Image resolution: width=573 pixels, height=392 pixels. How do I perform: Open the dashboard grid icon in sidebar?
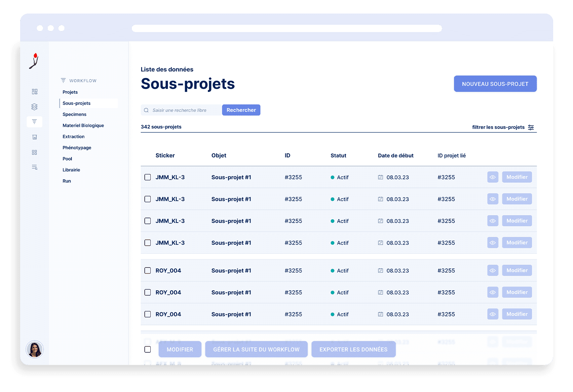(x=34, y=91)
